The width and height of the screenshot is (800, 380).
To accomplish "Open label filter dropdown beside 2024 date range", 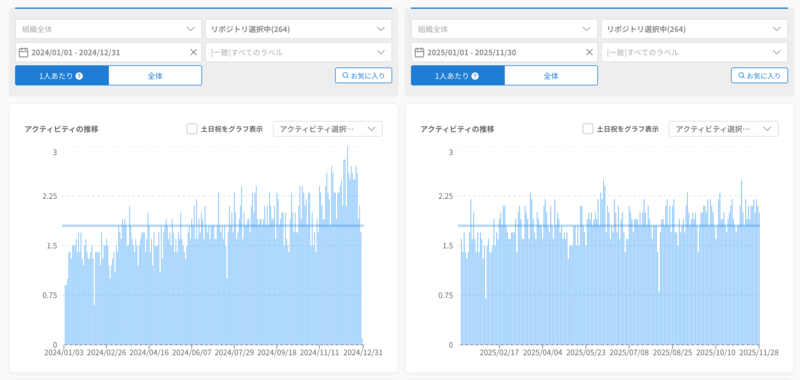I will (x=298, y=52).
